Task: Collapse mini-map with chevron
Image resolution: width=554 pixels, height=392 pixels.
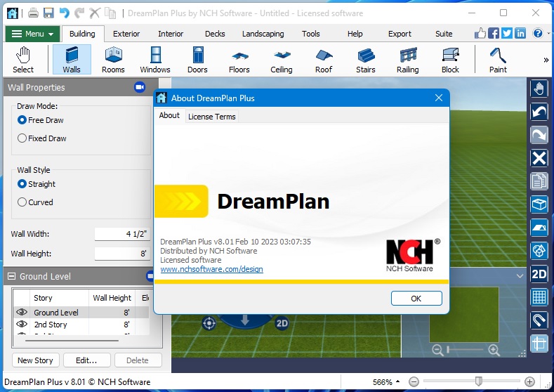Action: click(x=520, y=276)
